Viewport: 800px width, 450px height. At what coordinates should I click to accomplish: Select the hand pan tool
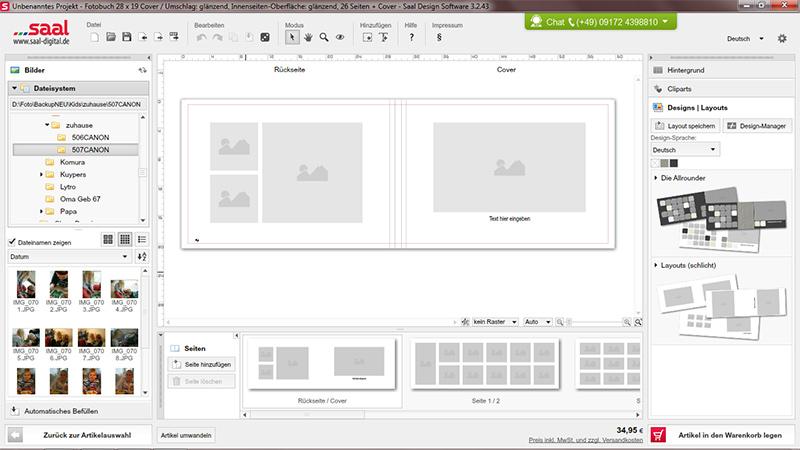click(309, 37)
